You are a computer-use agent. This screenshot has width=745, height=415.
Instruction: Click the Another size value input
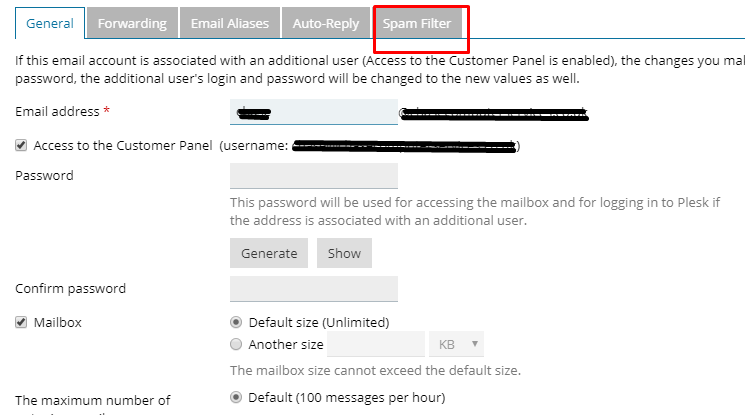click(x=376, y=345)
